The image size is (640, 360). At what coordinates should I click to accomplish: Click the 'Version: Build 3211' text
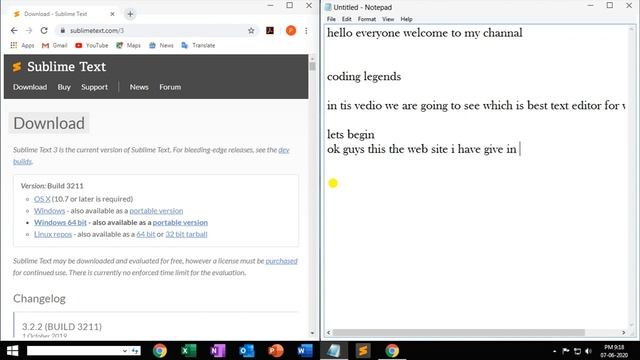[x=52, y=186]
